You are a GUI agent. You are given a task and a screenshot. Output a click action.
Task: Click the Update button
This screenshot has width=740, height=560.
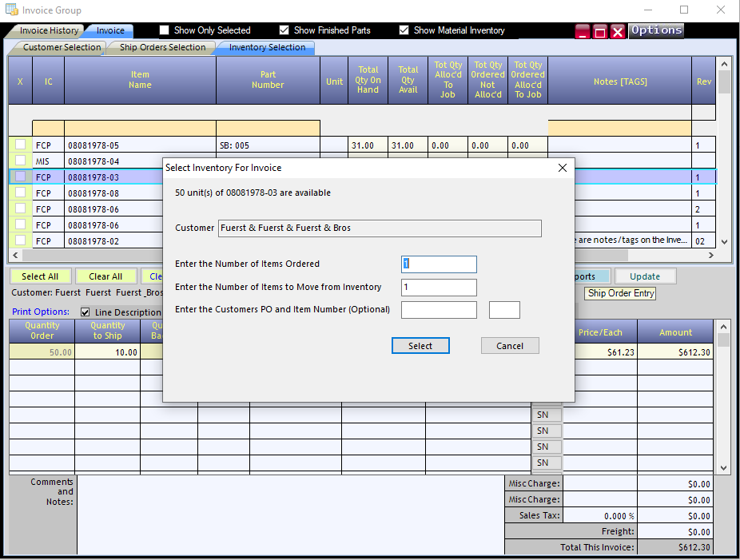[x=645, y=276]
